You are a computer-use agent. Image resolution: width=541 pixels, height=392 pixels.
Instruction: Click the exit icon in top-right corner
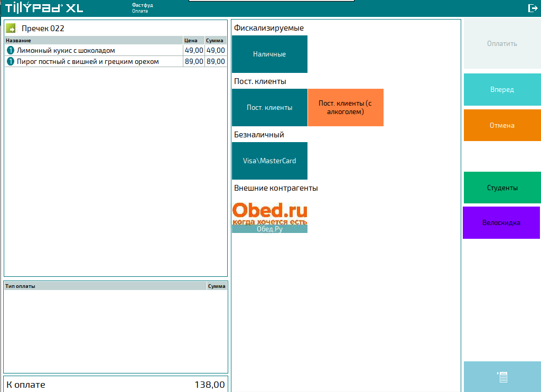(533, 8)
